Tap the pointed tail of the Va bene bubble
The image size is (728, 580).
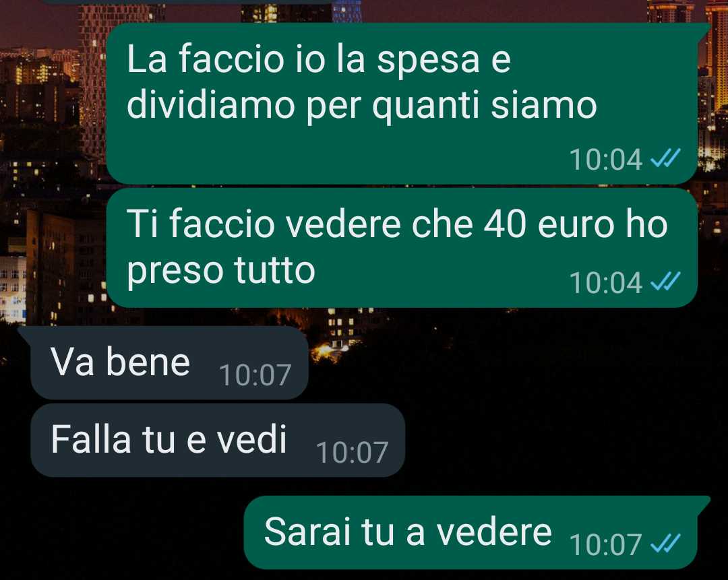(x=24, y=332)
